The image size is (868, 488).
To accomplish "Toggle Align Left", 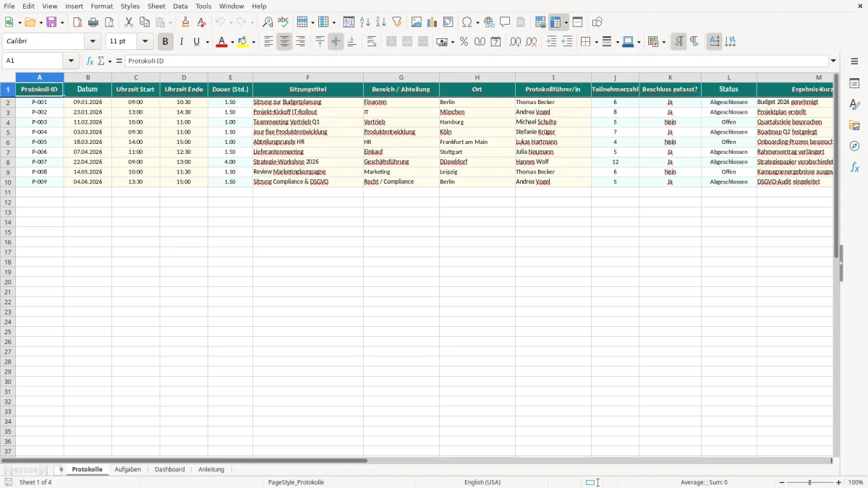I will (x=268, y=42).
